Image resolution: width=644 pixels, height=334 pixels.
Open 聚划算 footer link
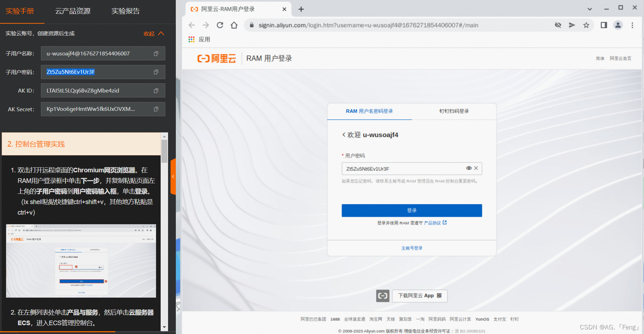coord(405,319)
